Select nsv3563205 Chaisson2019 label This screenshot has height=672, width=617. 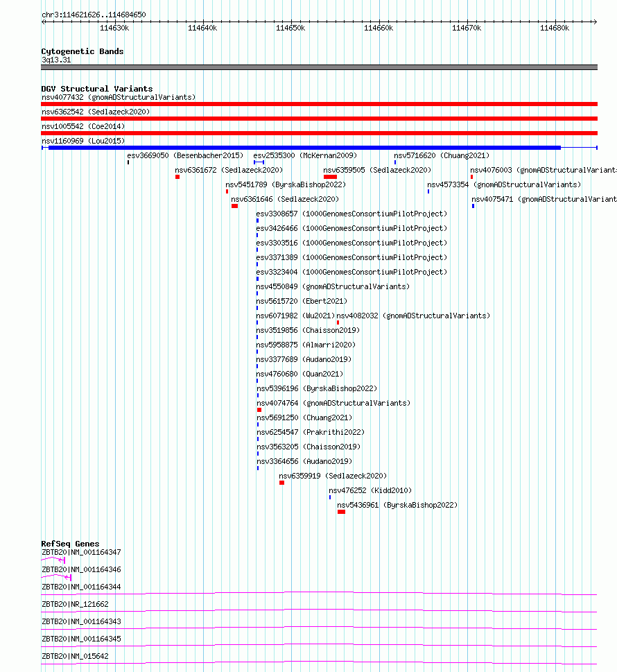[x=308, y=447]
